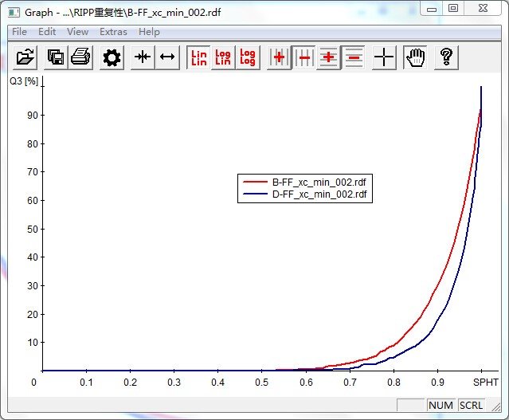Open the View menu
Screen dimensions: 509x420
(x=77, y=32)
